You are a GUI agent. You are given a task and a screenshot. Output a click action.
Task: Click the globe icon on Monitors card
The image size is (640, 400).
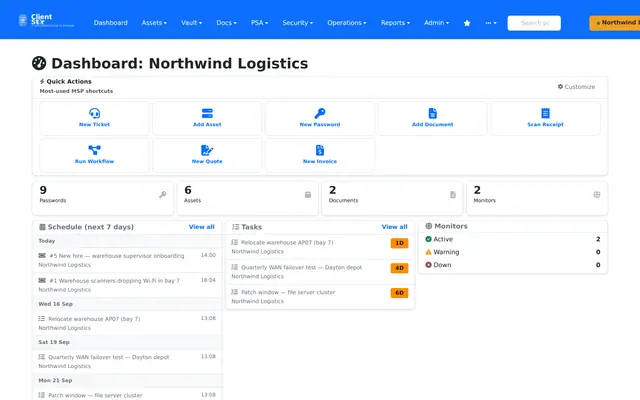click(597, 195)
